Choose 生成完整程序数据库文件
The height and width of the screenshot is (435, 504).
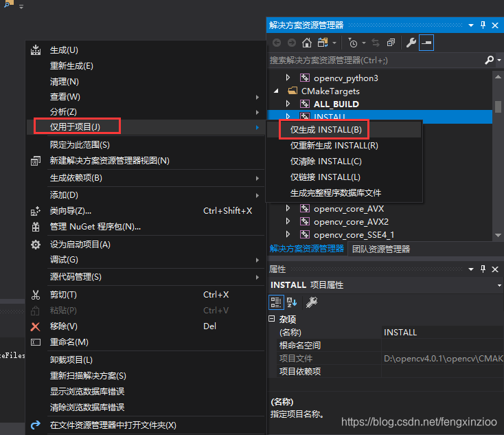tap(344, 192)
